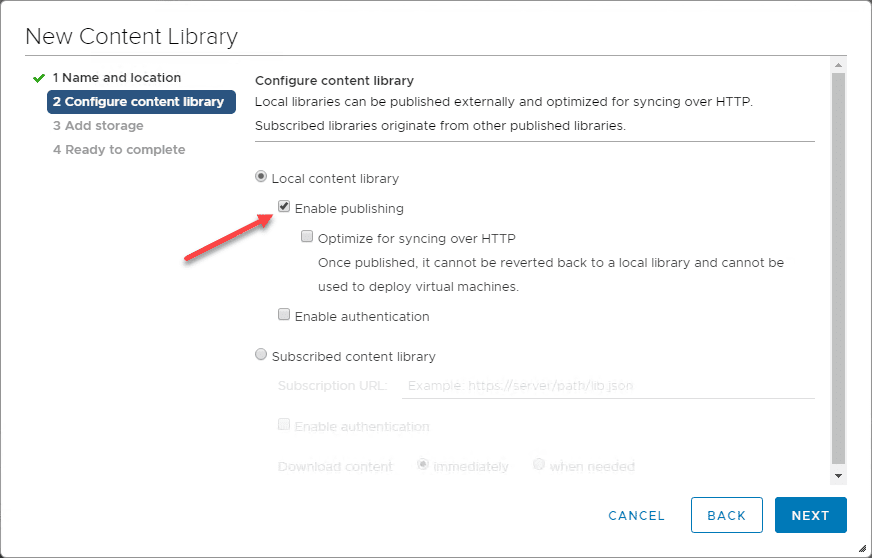
Task: Jump to step 4 Ready to complete
Action: [119, 150]
